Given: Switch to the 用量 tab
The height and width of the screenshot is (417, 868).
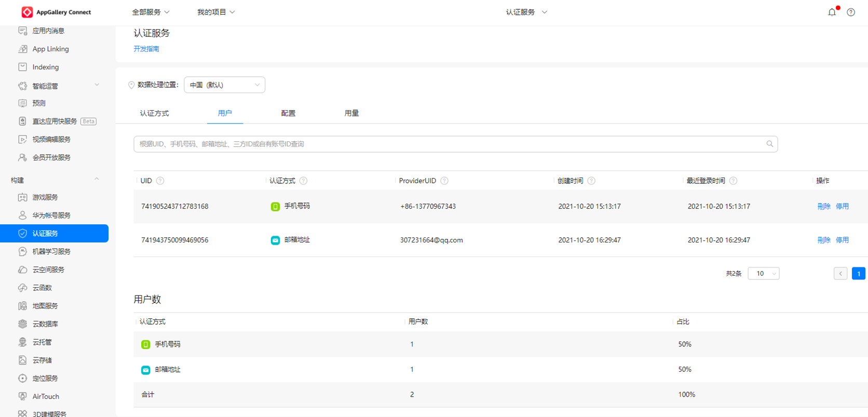Looking at the screenshot, I should (x=351, y=113).
